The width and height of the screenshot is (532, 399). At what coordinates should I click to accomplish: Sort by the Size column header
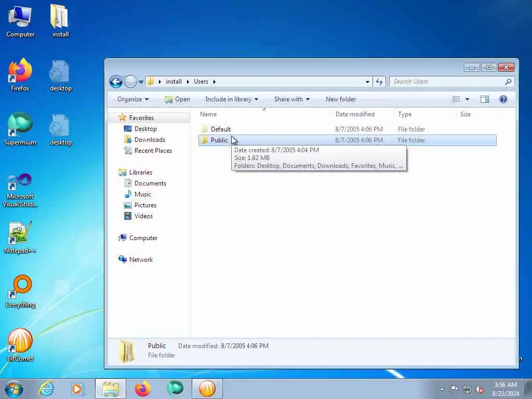click(477, 114)
